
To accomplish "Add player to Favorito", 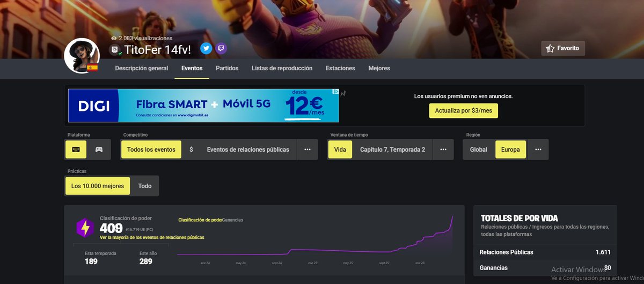I will [x=563, y=48].
